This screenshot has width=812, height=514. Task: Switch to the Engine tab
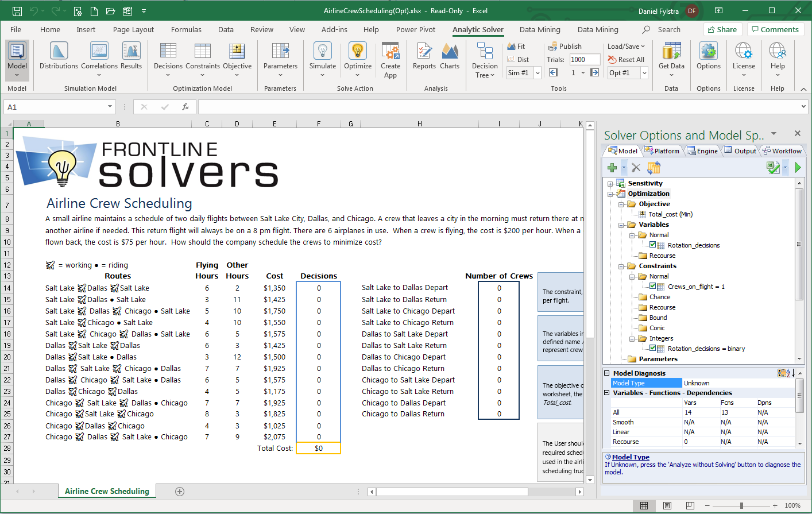click(x=702, y=151)
